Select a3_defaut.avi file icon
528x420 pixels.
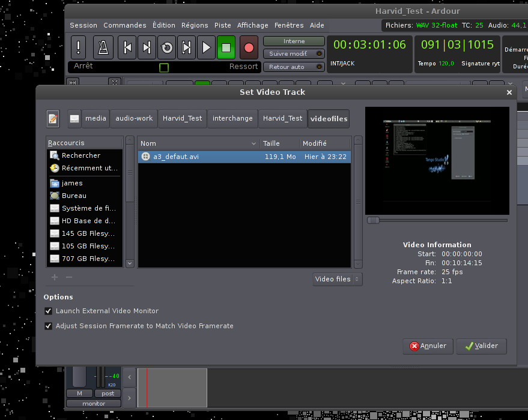point(145,157)
